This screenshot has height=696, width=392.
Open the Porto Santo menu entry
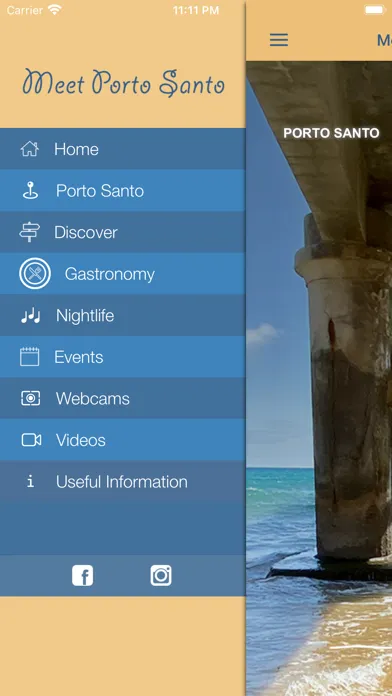pos(100,191)
